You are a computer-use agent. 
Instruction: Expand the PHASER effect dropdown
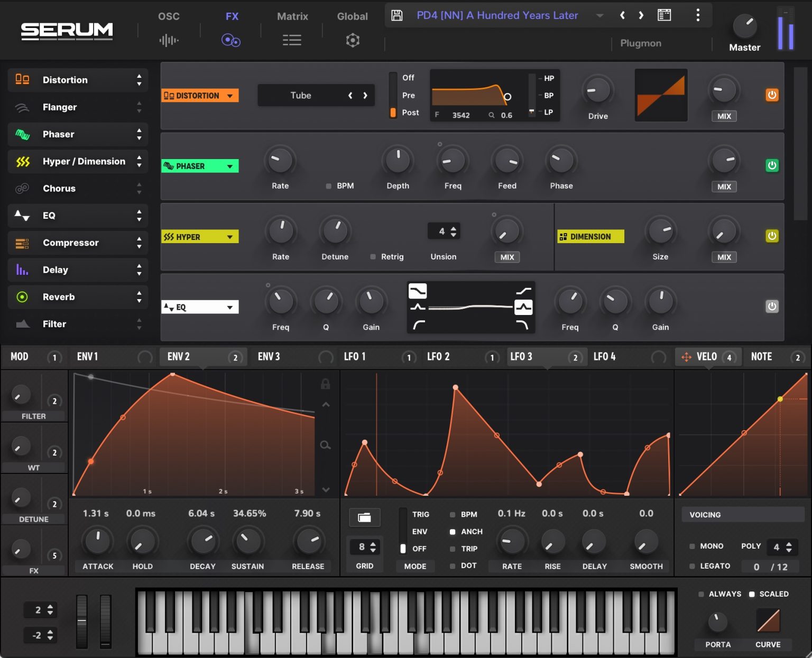[x=230, y=166]
